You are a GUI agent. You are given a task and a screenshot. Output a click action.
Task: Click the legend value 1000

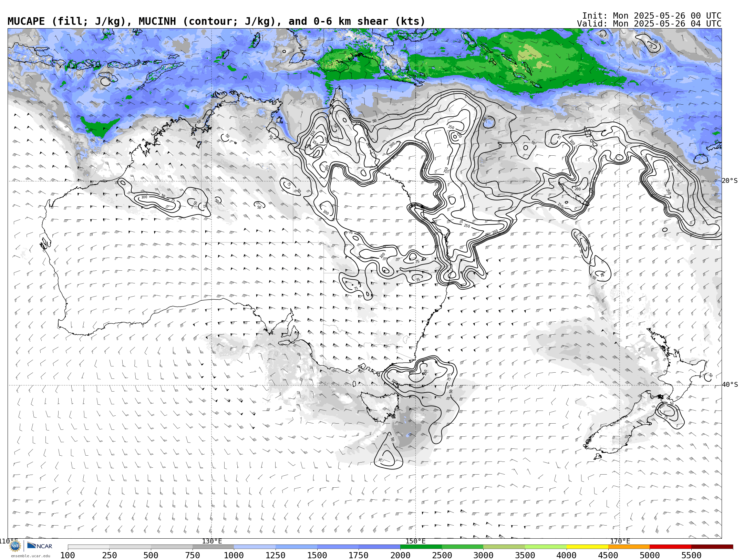(234, 555)
